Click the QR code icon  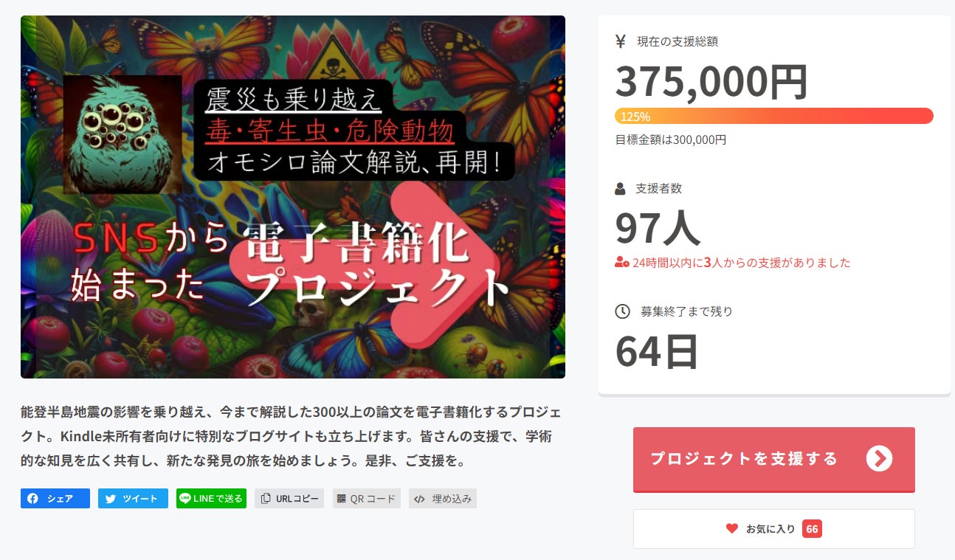pyautogui.click(x=341, y=499)
